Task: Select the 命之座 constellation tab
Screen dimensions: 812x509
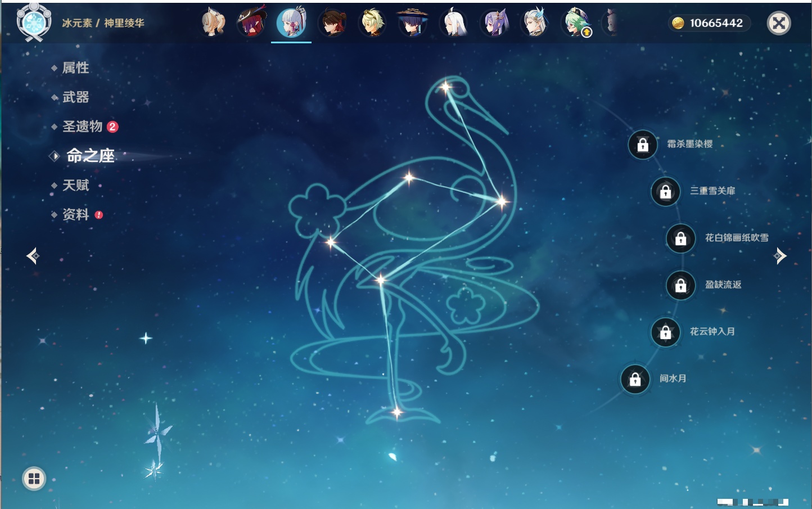Action: tap(91, 156)
